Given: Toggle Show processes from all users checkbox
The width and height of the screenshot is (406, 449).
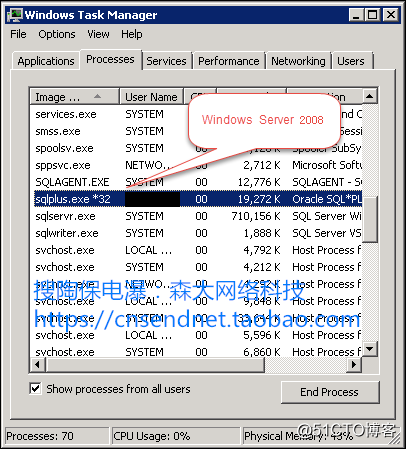Looking at the screenshot, I should pyautogui.click(x=35, y=389).
